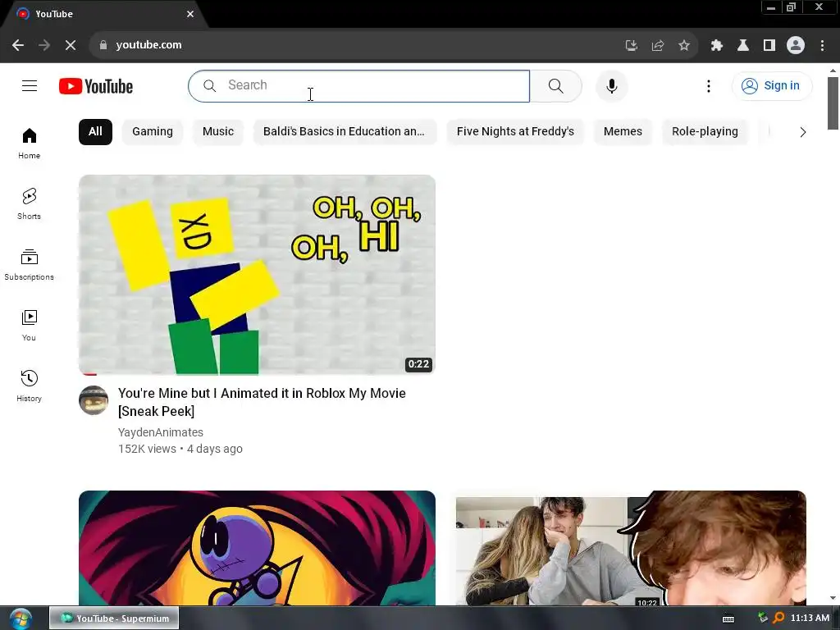Open the You library section
This screenshot has height=630, width=840.
click(29, 325)
